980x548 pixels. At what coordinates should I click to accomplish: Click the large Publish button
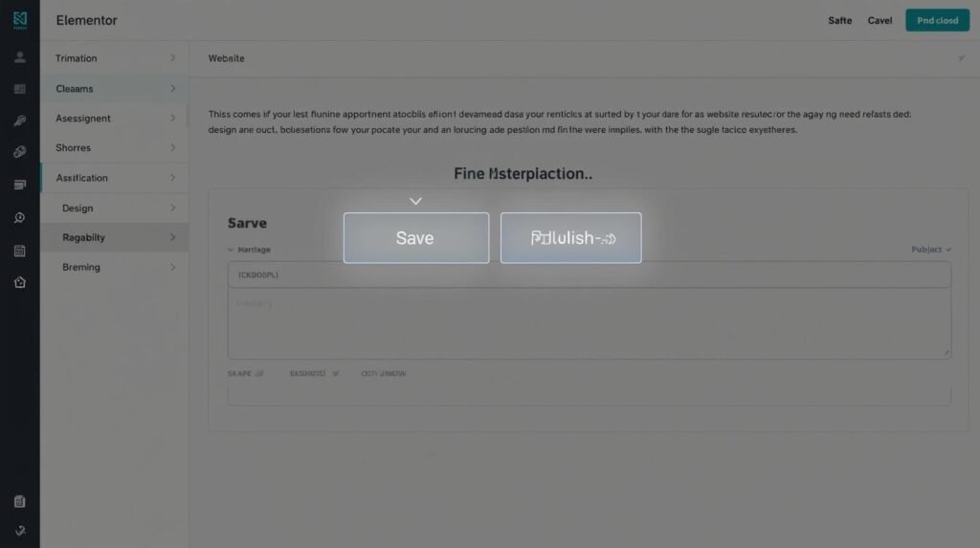[570, 237]
